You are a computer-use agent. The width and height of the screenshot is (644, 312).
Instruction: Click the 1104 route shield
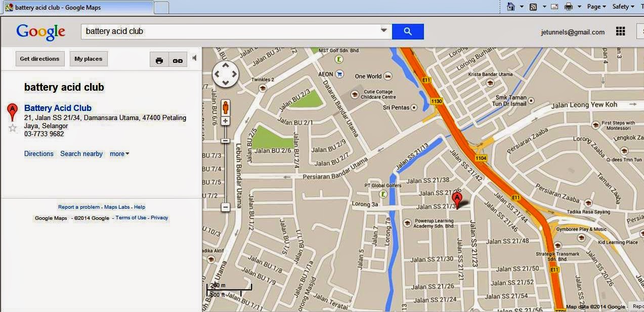(481, 158)
